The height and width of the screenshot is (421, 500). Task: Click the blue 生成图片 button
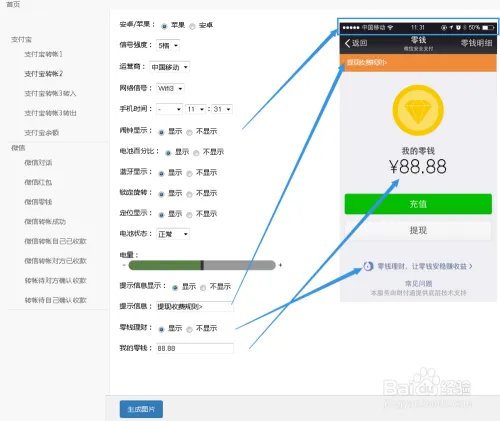tap(141, 409)
